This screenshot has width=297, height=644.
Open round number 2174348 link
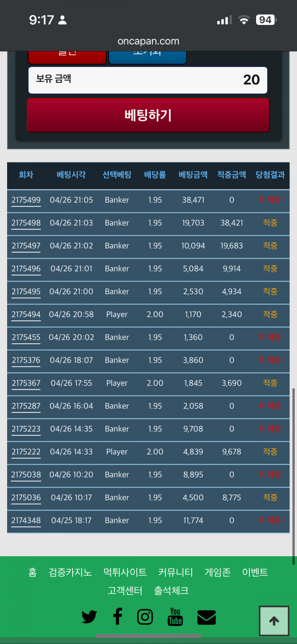click(26, 521)
